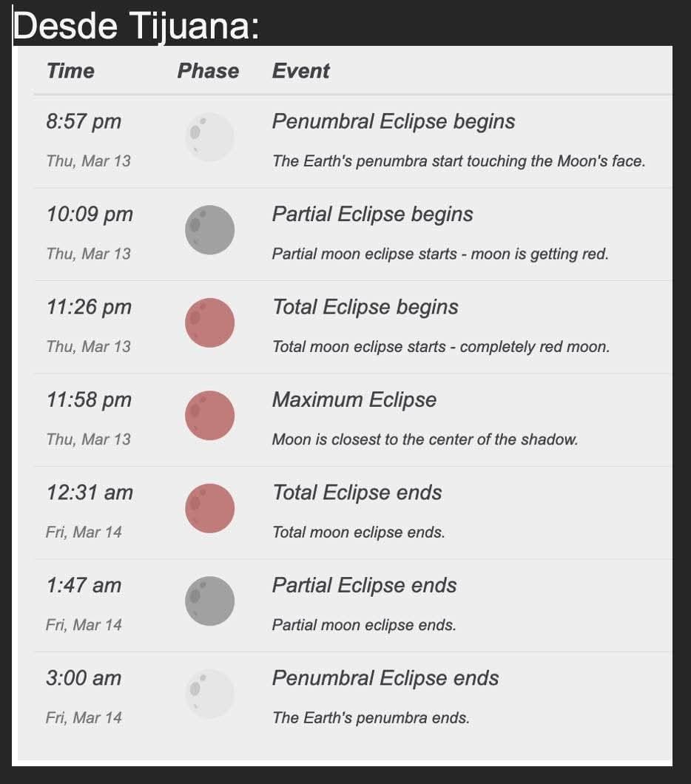Click the 3:00 am time entry

[x=84, y=678]
